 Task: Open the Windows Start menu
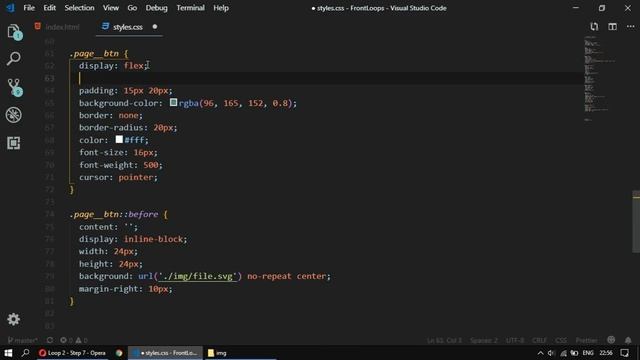[x=8, y=353]
